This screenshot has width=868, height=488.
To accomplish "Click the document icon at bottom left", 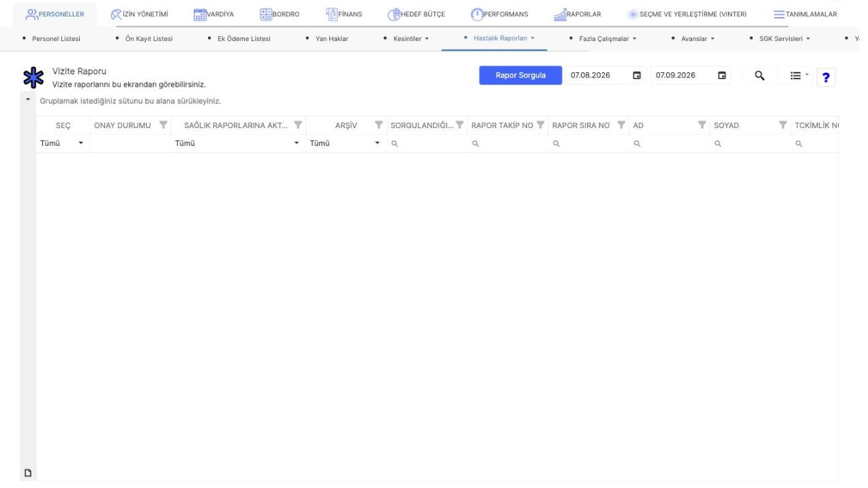I will pyautogui.click(x=28, y=472).
